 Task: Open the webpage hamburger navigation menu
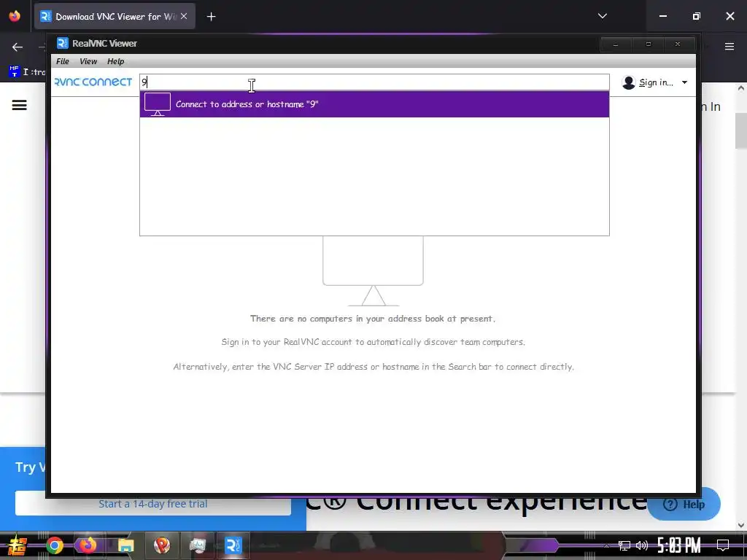pos(20,105)
